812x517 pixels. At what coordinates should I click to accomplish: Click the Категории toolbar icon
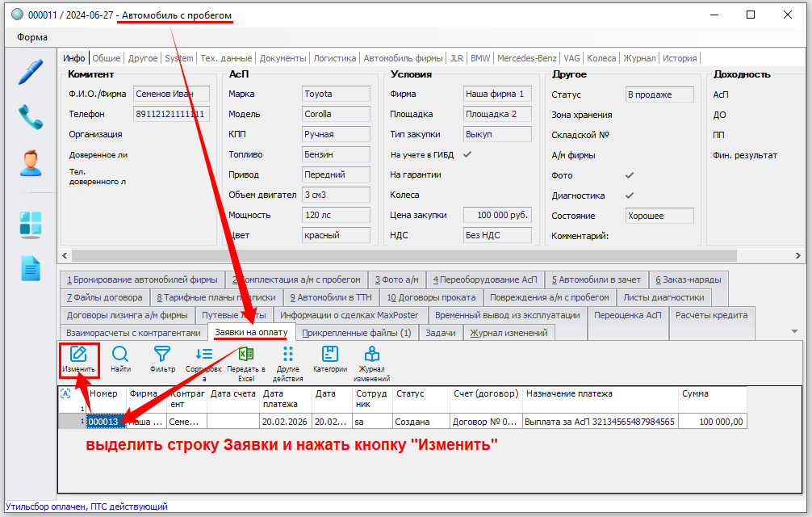coord(330,359)
